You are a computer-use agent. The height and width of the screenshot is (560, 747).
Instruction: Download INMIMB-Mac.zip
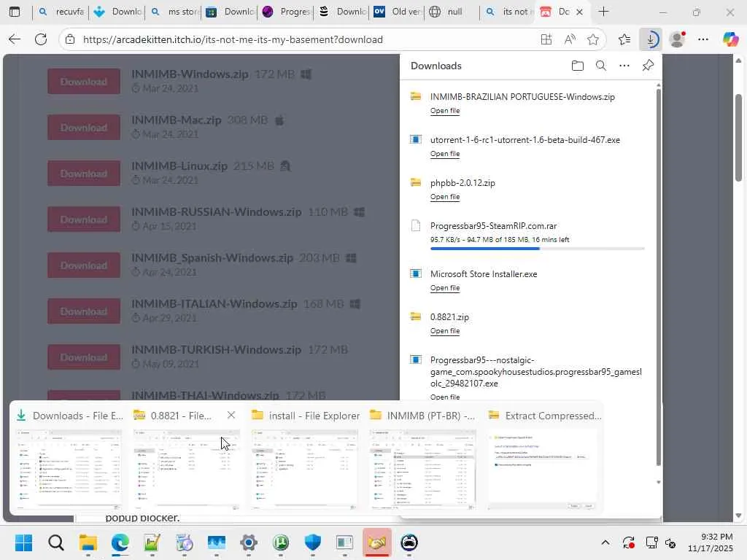pos(84,128)
